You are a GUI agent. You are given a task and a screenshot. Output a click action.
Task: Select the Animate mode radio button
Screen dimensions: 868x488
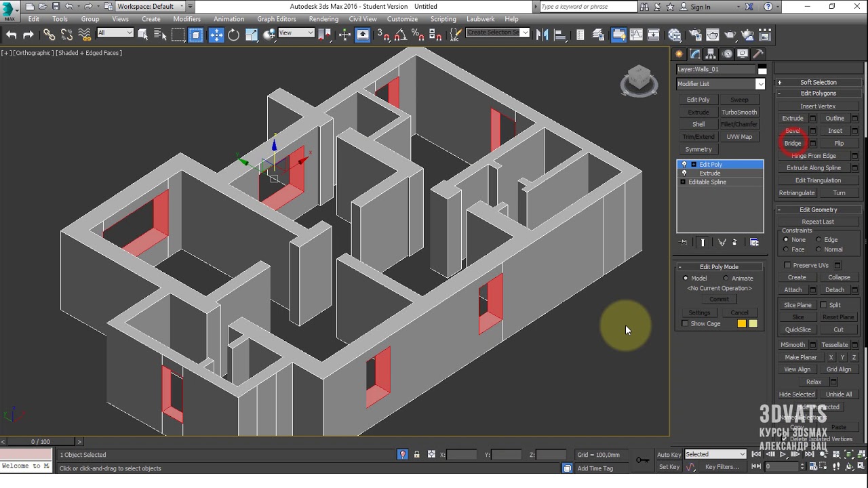(726, 278)
